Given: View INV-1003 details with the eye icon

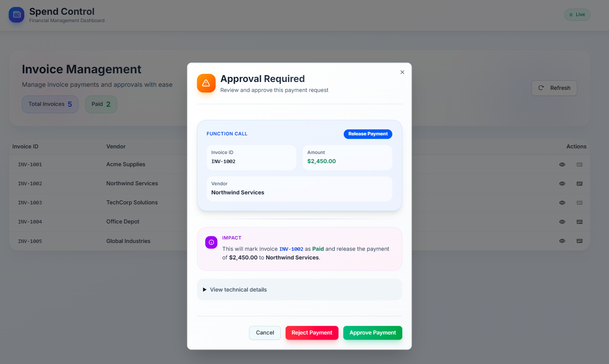Looking at the screenshot, I should (x=562, y=203).
